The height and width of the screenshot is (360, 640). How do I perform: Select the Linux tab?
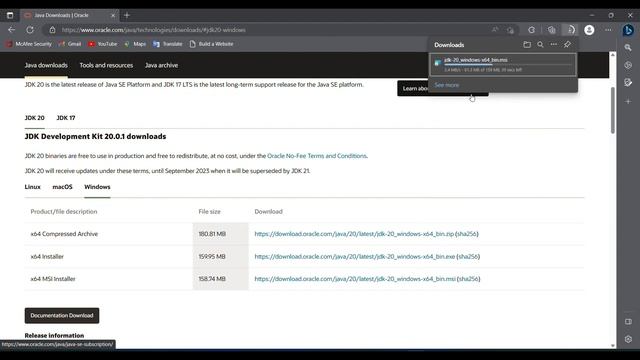33,187
